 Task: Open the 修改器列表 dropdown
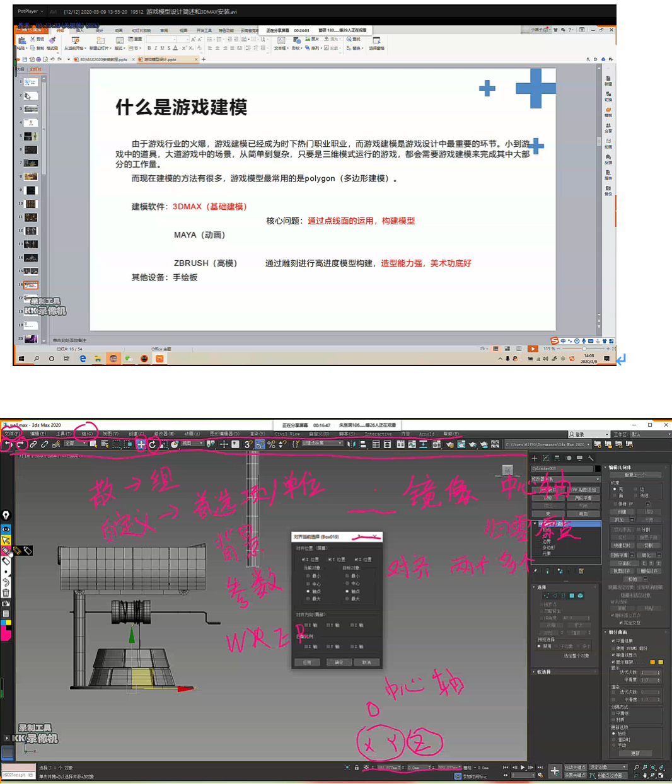pos(566,479)
